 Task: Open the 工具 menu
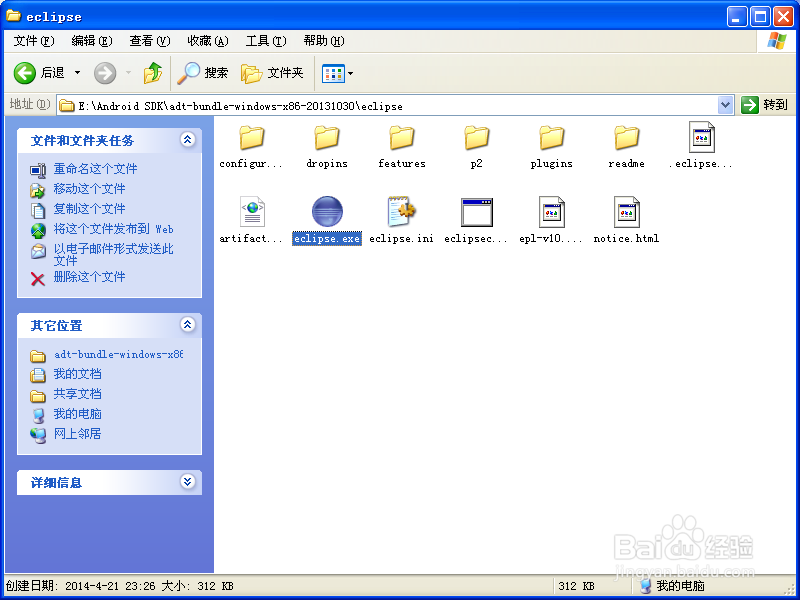pyautogui.click(x=265, y=41)
